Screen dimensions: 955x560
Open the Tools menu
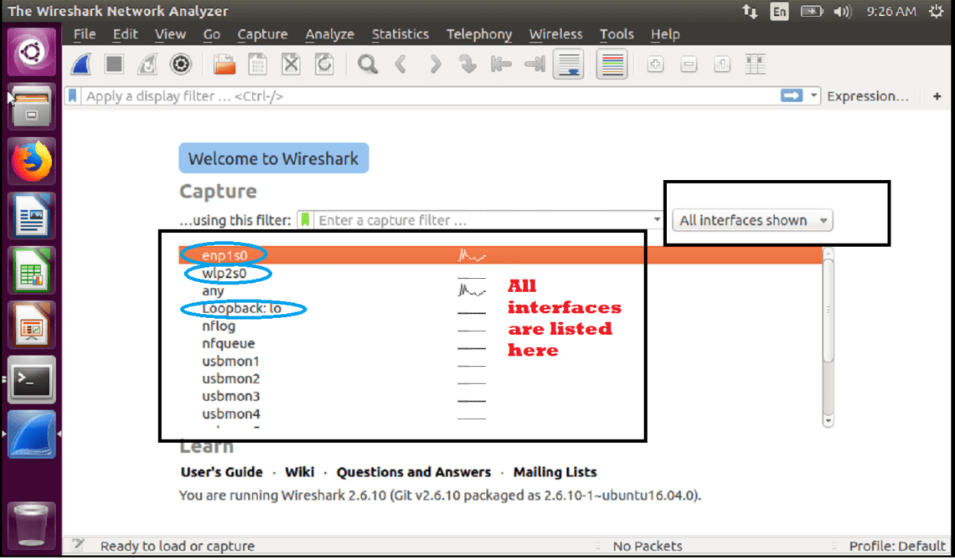click(617, 34)
